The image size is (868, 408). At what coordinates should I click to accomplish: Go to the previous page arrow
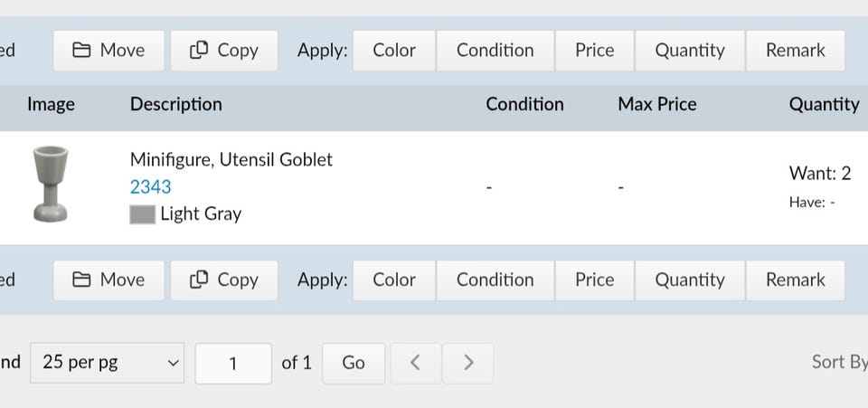[x=415, y=363]
